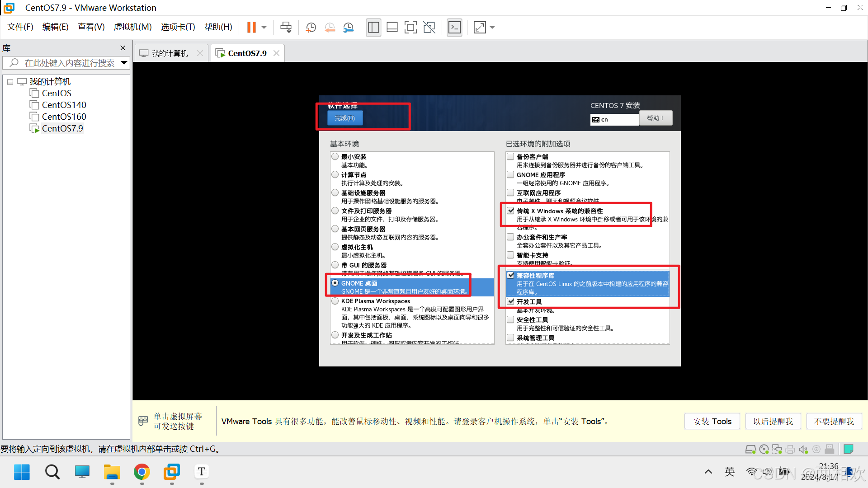The width and height of the screenshot is (868, 488).
Task: Click the send Ctrl+Alt+Del icon
Action: (x=286, y=28)
